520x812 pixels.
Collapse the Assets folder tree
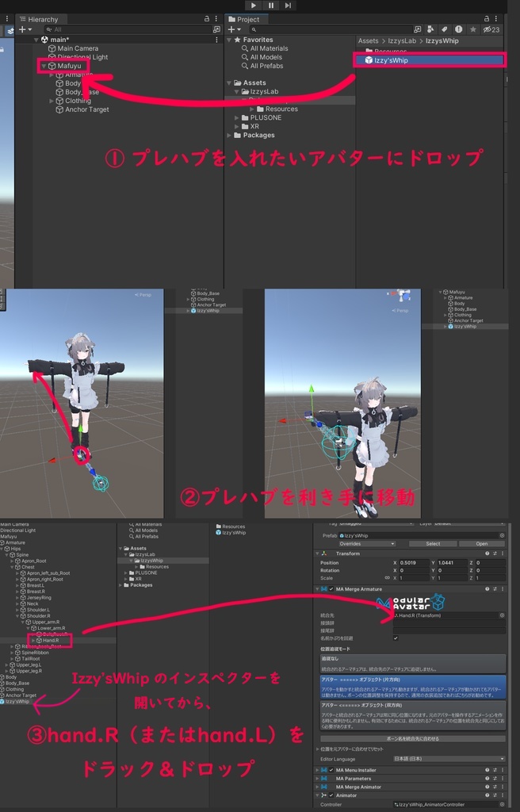tap(229, 82)
